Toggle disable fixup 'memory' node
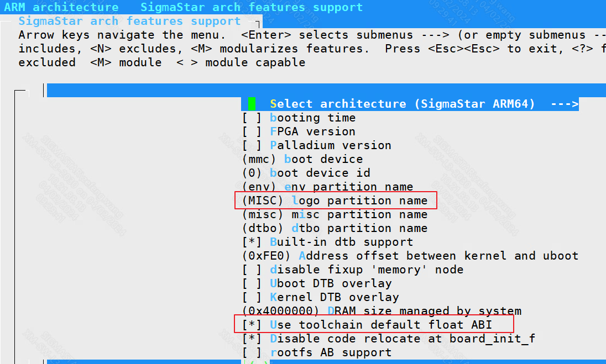Screen dimensions: 606x364 click(252, 270)
